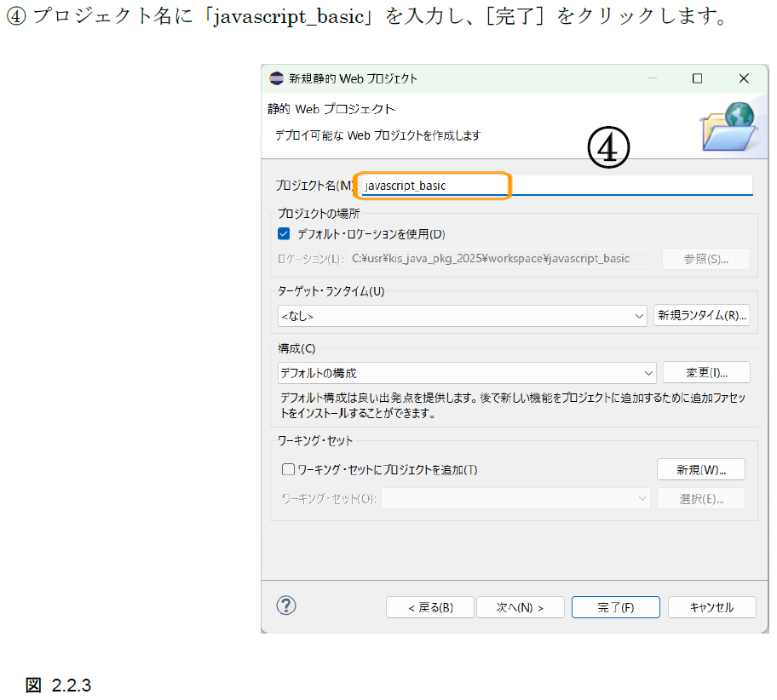Open the help question mark icon

click(286, 605)
